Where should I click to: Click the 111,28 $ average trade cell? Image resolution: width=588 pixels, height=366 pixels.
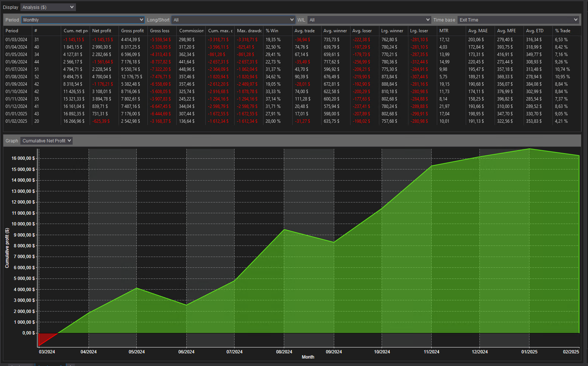click(303, 99)
